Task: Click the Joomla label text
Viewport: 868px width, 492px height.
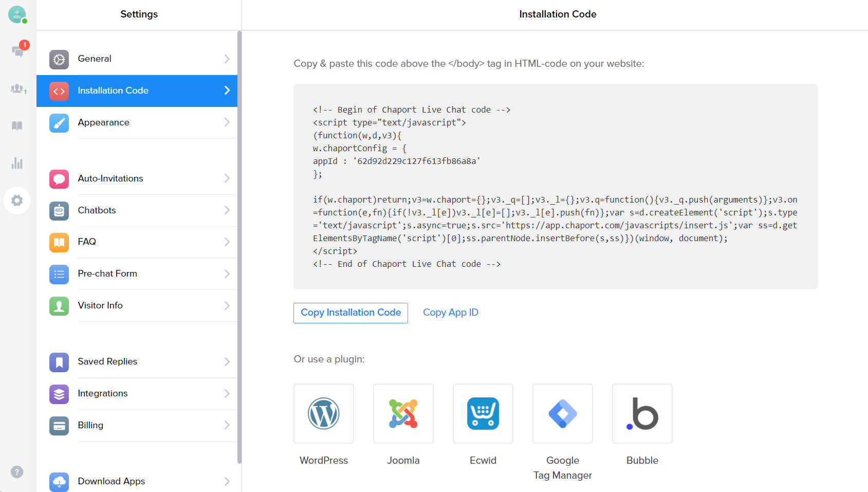Action: pos(403,460)
